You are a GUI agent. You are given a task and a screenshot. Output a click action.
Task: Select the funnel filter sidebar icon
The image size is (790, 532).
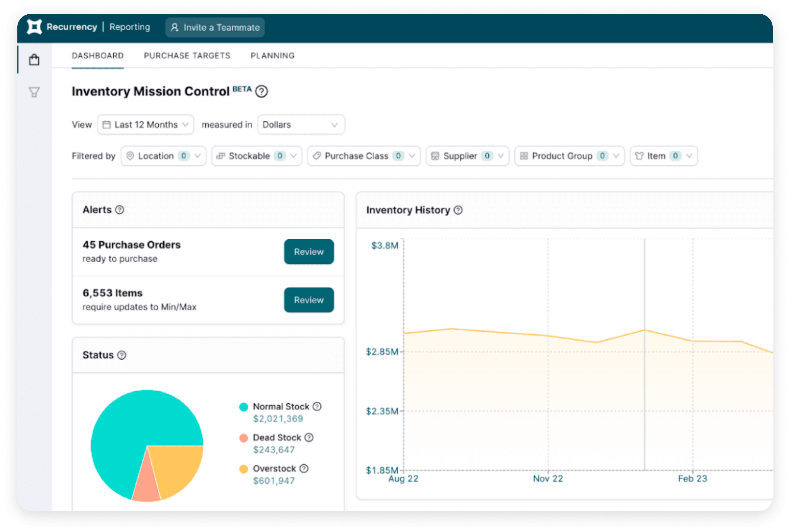pos(34,92)
